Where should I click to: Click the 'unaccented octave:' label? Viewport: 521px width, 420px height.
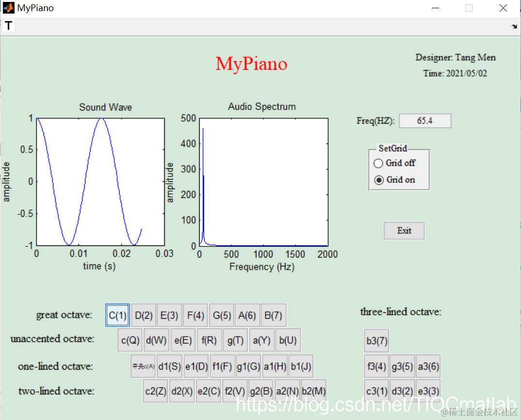(52, 339)
